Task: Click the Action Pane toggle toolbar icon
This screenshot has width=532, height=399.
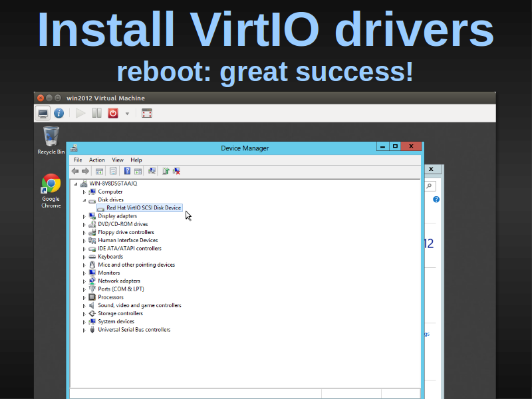Action: click(138, 172)
